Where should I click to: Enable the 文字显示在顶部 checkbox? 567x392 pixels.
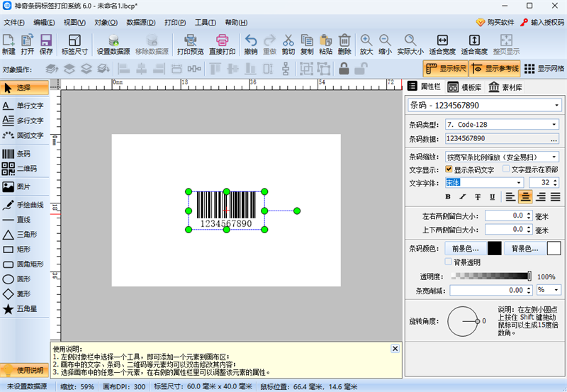tap(506, 169)
